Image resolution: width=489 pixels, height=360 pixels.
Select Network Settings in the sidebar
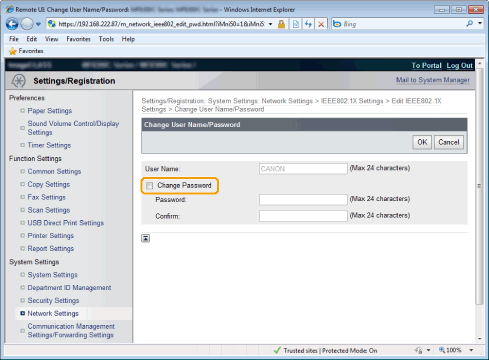click(53, 314)
